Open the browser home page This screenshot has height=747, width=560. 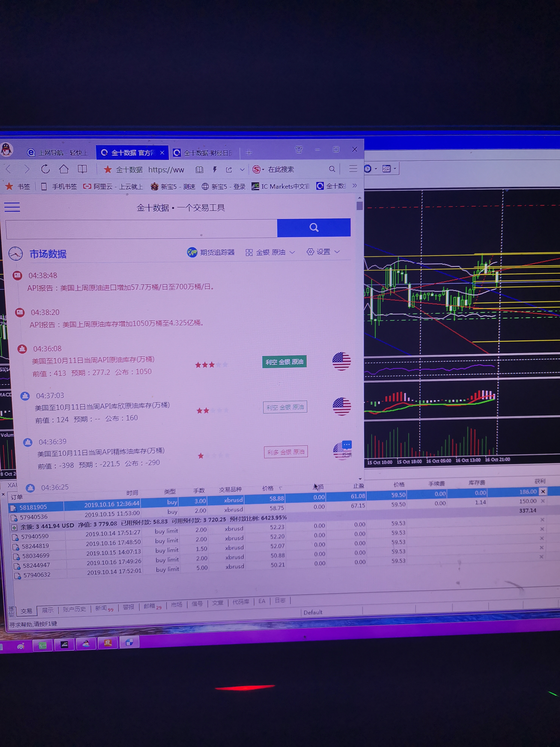click(x=64, y=169)
